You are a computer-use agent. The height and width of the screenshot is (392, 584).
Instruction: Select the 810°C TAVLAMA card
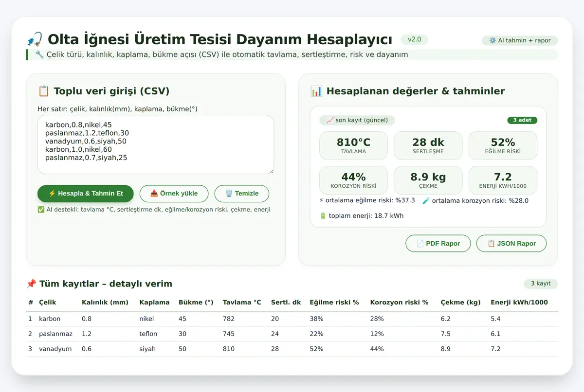353,145
